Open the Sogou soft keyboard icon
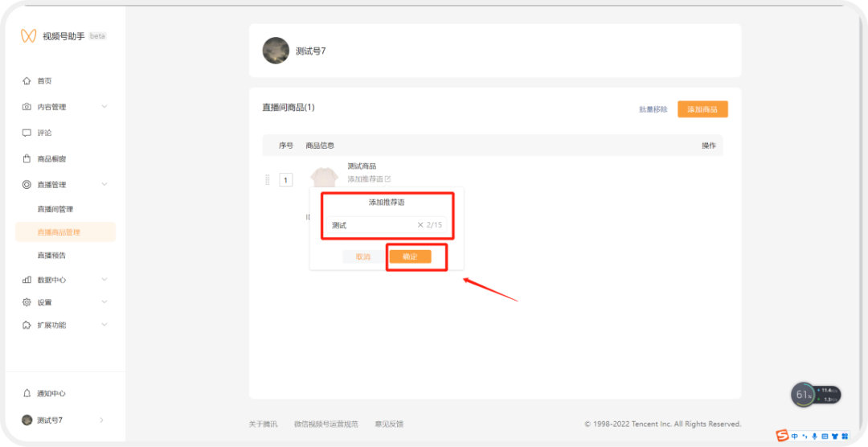This screenshot has width=868, height=447. (825, 436)
